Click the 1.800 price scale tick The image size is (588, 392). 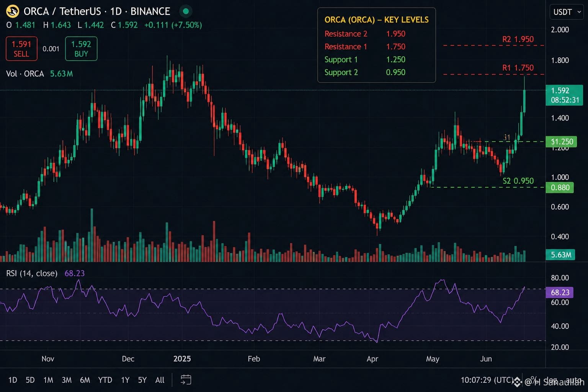(x=560, y=60)
